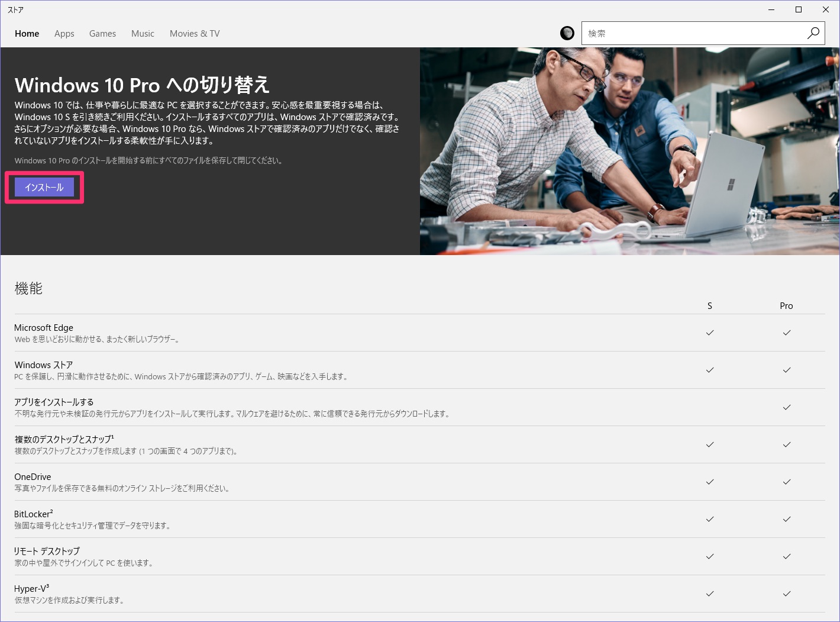
Task: Click the S checkmark for Hyper-V
Action: point(710,594)
